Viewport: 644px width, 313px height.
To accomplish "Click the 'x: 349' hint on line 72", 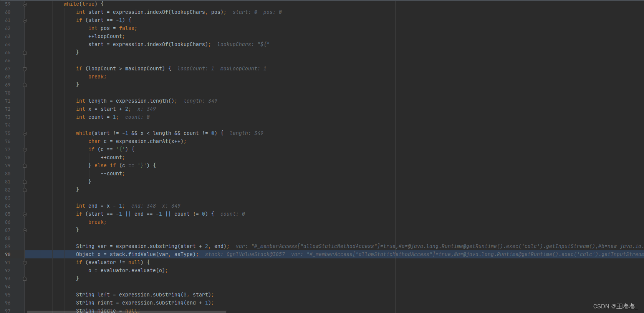I will click(147, 109).
